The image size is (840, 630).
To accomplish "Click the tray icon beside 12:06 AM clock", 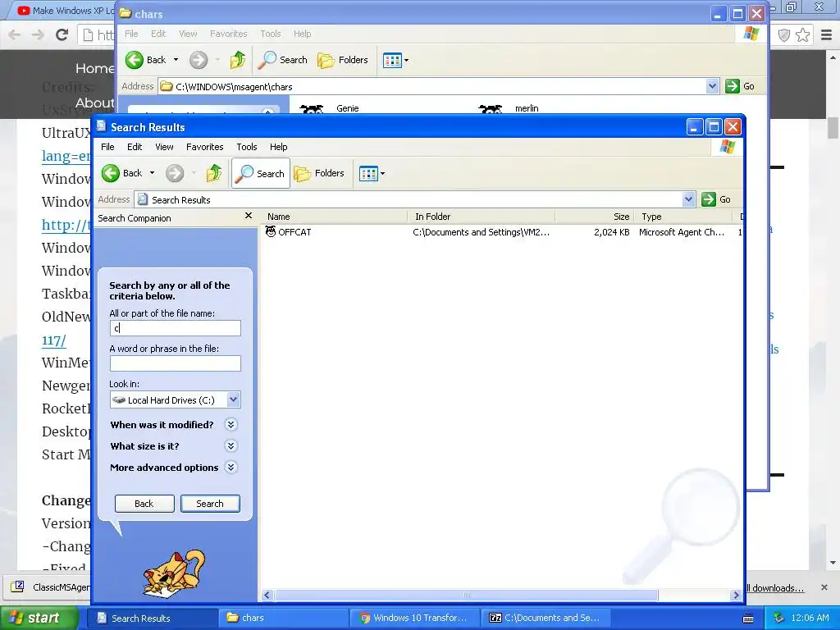I will [779, 618].
